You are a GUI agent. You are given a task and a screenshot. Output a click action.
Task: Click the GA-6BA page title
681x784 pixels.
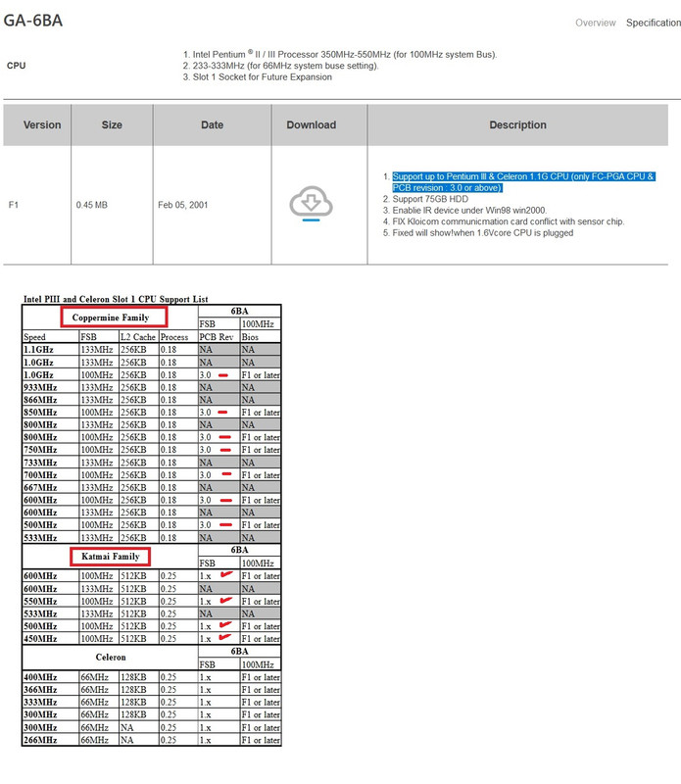coord(33,21)
